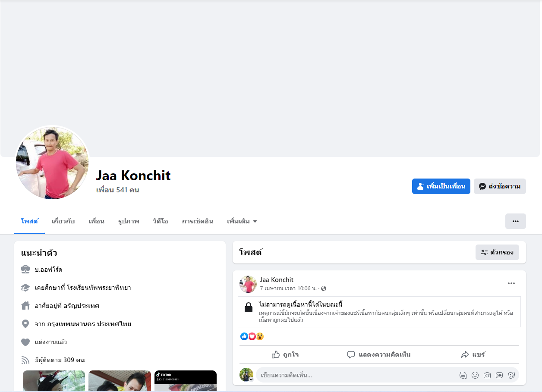Open the อรัญประเทศ location link
This screenshot has width=542, height=392.
(81, 306)
